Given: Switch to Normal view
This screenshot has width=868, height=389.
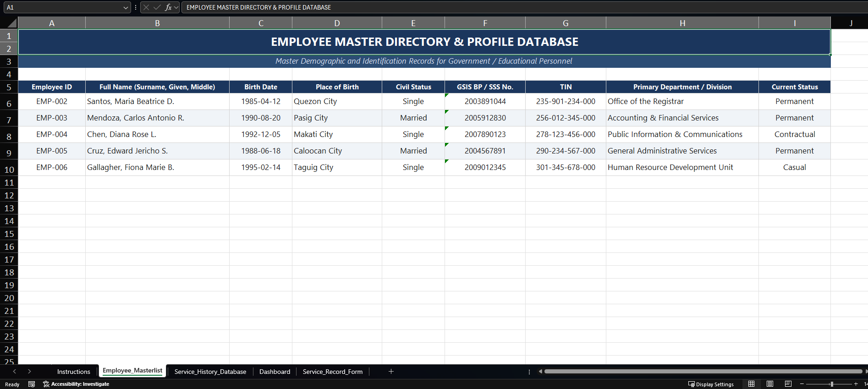Looking at the screenshot, I should pos(751,384).
